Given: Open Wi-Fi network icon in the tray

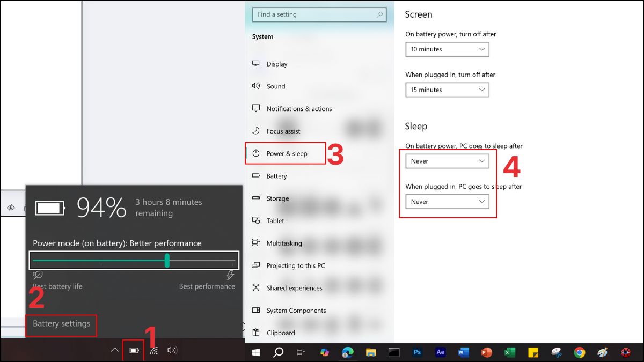Looking at the screenshot, I should [x=154, y=351].
